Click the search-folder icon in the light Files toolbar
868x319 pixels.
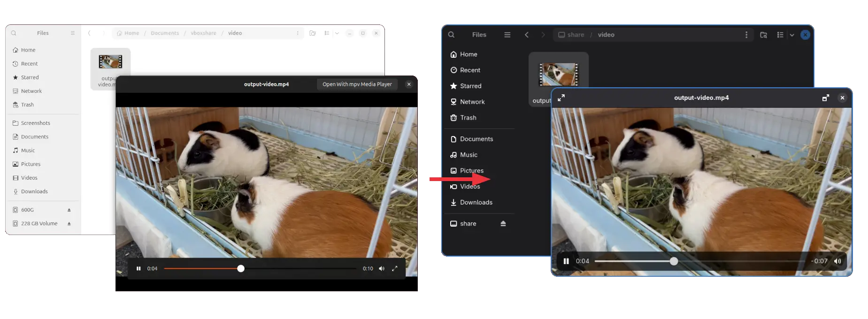pyautogui.click(x=313, y=33)
